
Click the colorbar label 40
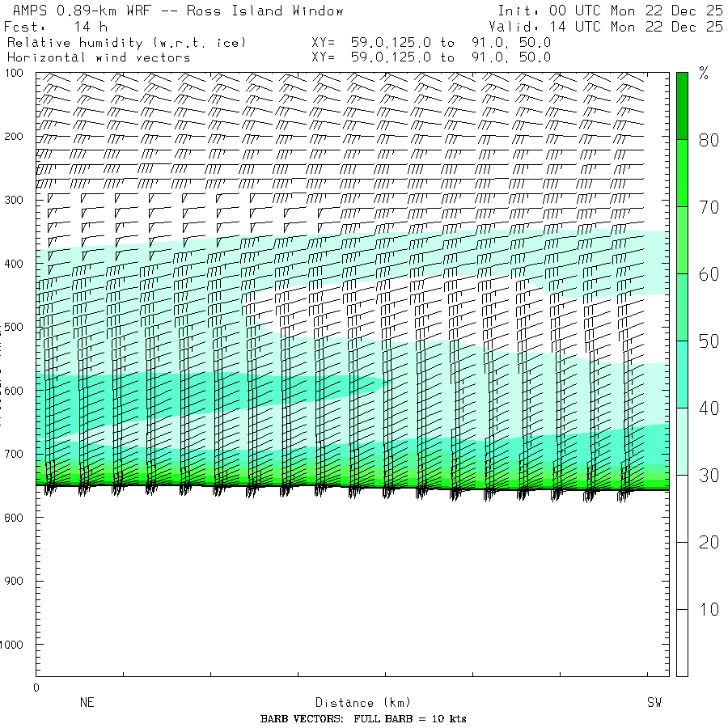pos(709,408)
